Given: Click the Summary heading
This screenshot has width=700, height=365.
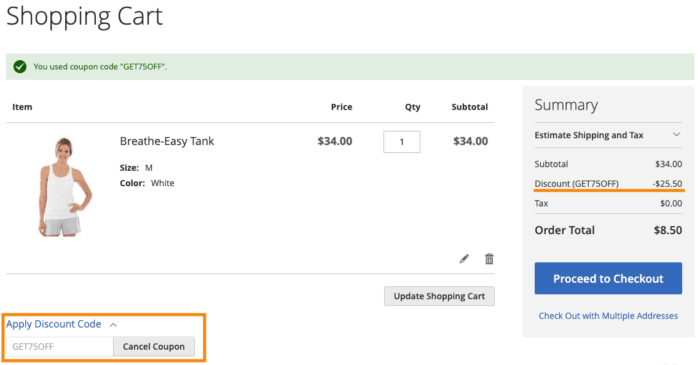Looking at the screenshot, I should pos(566,105).
